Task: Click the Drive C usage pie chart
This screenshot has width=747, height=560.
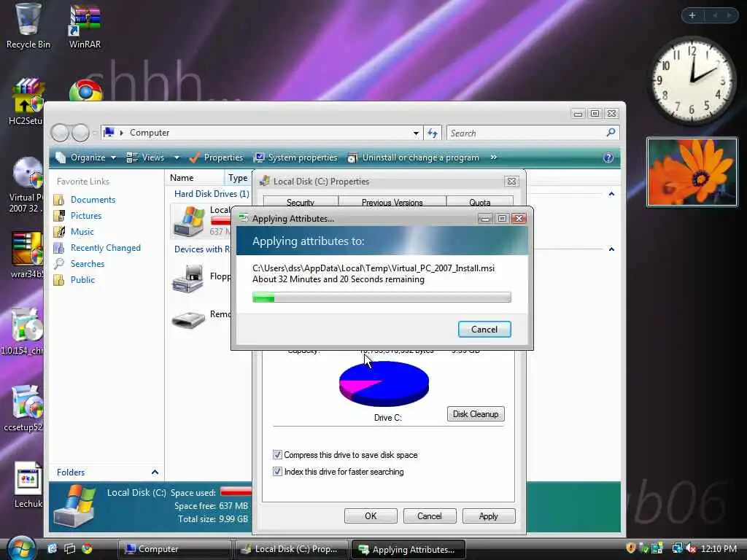Action: coord(384,384)
